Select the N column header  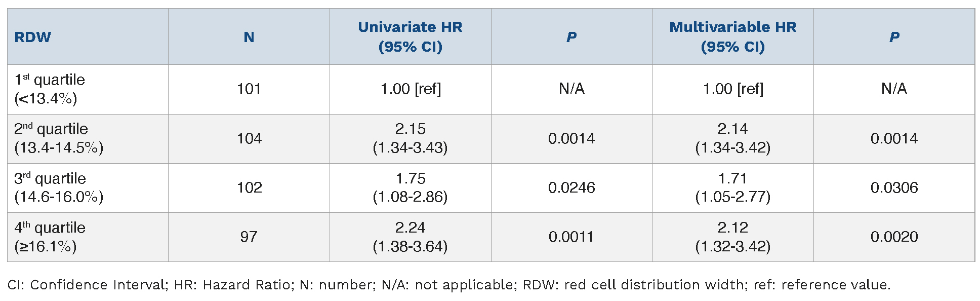(x=249, y=37)
